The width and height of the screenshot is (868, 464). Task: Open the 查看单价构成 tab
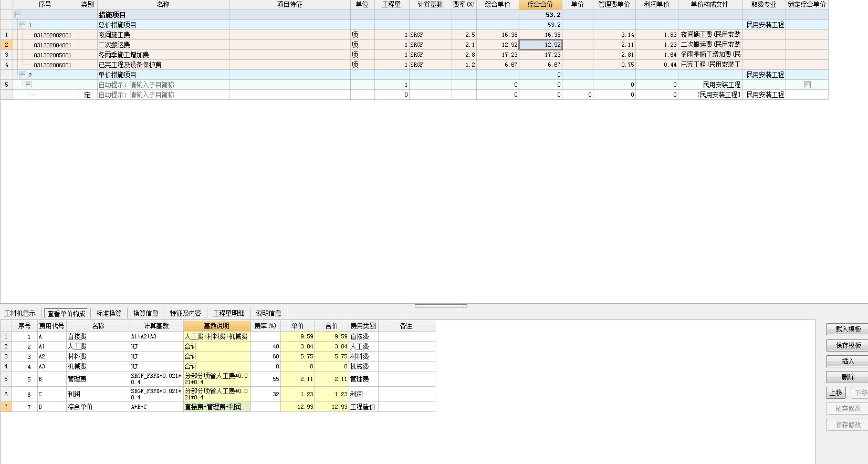click(66, 314)
